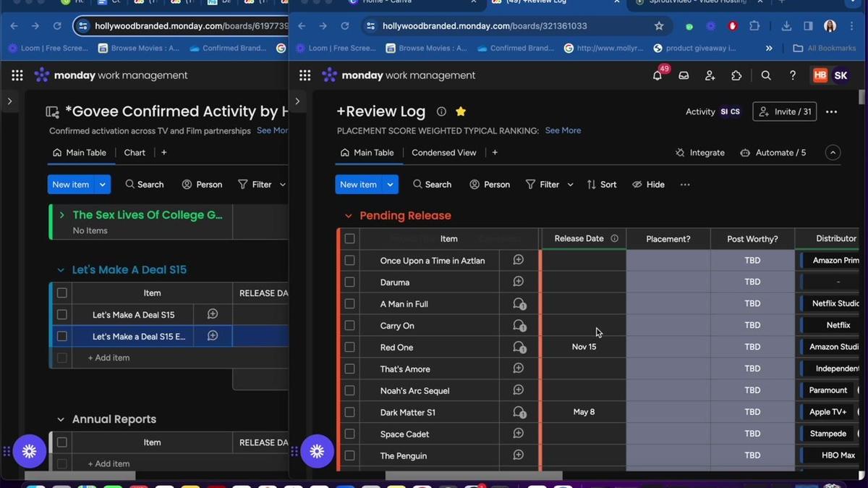Tick the select-all checkbox in Pending Release header
Screen dimensions: 868x488
(349, 238)
